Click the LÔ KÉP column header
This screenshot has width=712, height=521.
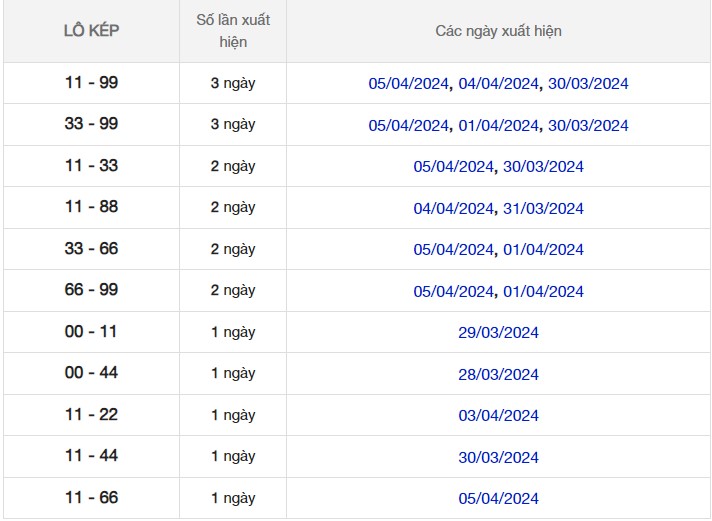tap(91, 31)
